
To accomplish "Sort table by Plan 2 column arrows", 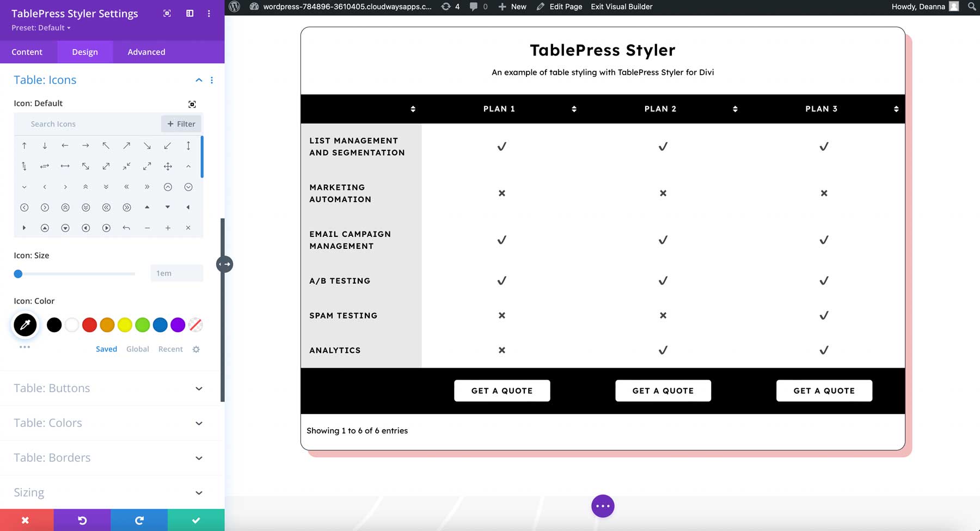I will (x=735, y=109).
